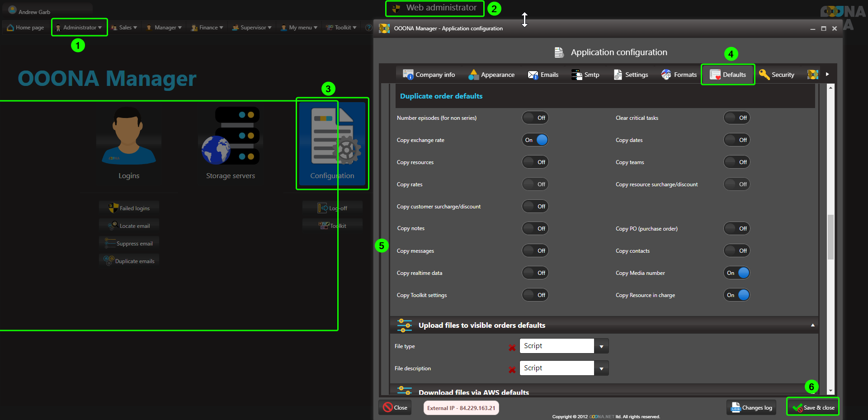Open the Administrator menu

(x=80, y=28)
